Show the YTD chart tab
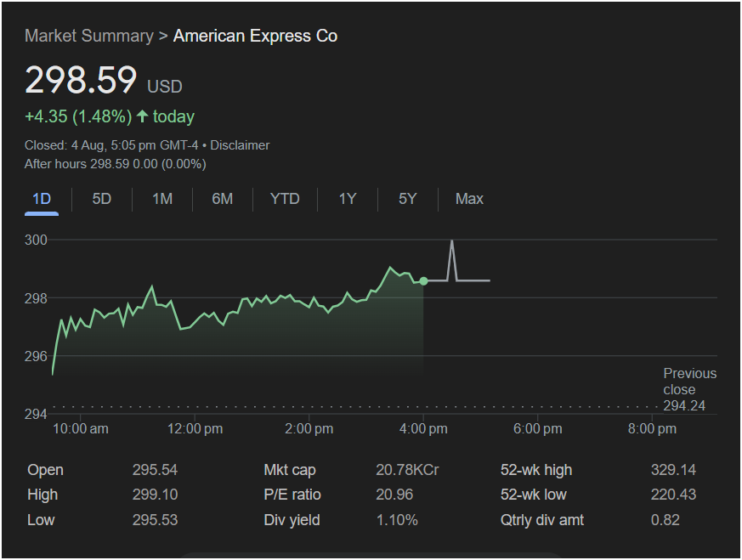 [285, 199]
